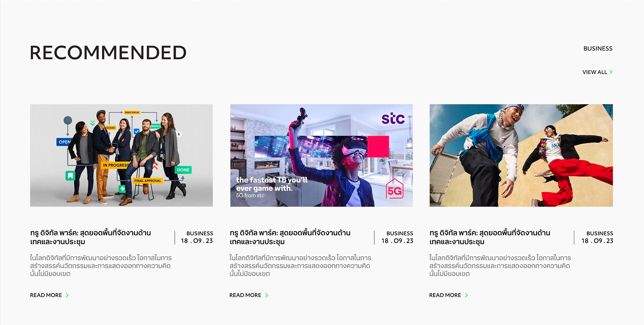
Task: Open the BUSINESS category at top right
Action: (x=598, y=49)
